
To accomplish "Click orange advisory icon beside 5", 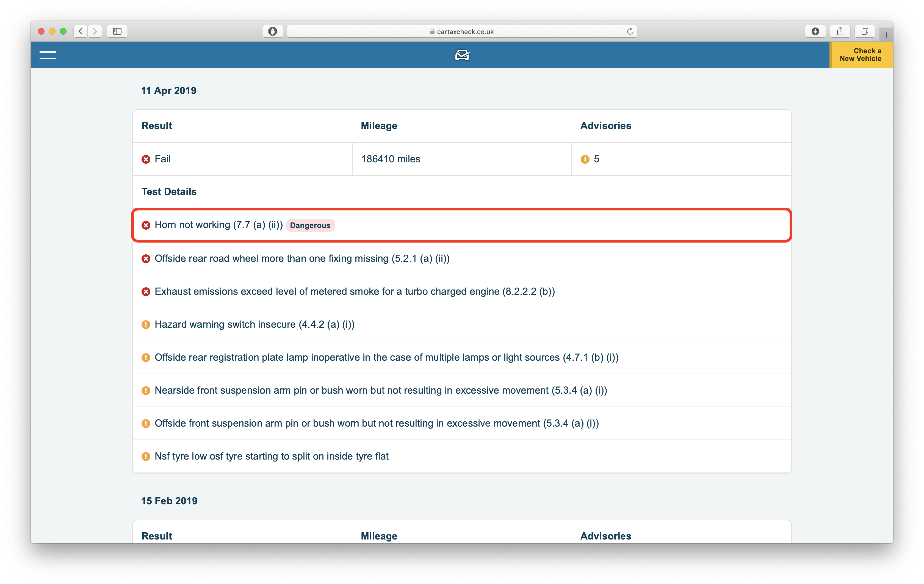I will [585, 159].
